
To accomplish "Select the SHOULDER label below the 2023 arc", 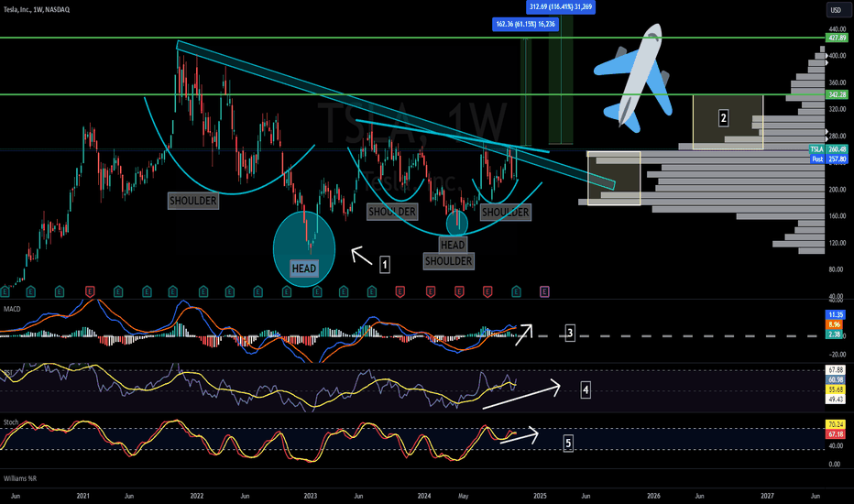I will (391, 212).
